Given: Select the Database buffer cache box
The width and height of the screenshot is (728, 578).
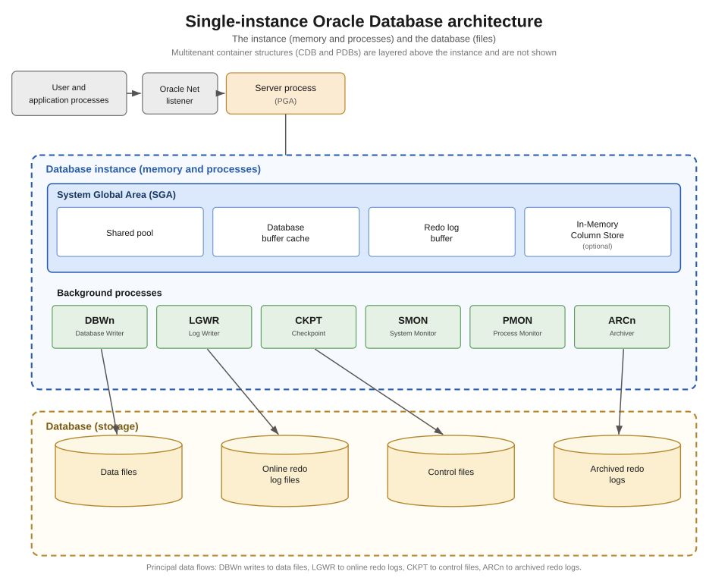Looking at the screenshot, I should (x=286, y=232).
